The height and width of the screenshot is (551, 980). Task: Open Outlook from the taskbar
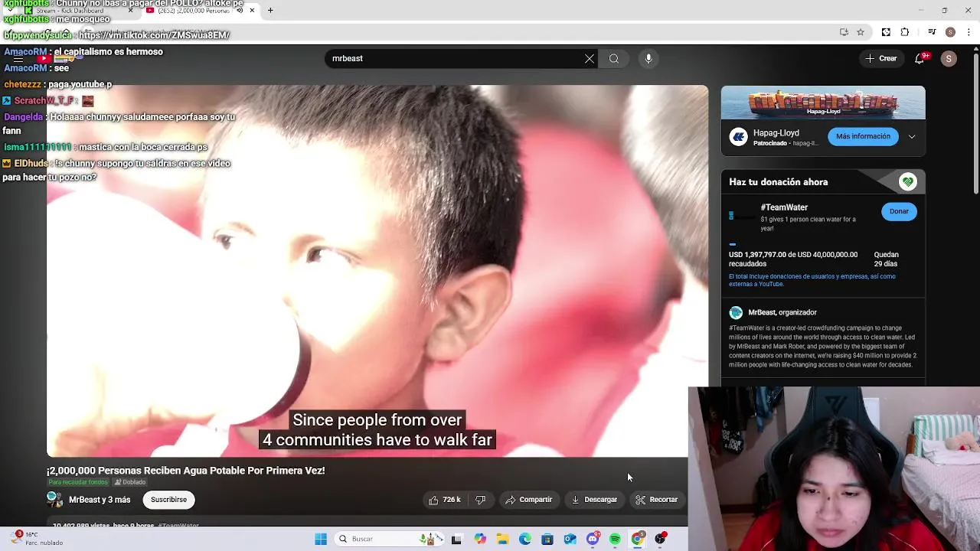point(570,539)
